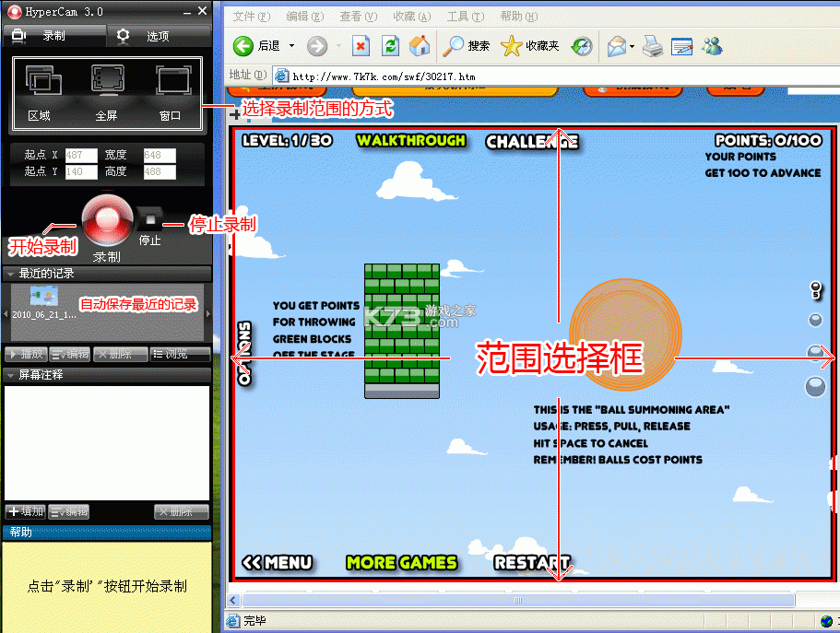Click the CHALLENGE button in the game

point(532,142)
